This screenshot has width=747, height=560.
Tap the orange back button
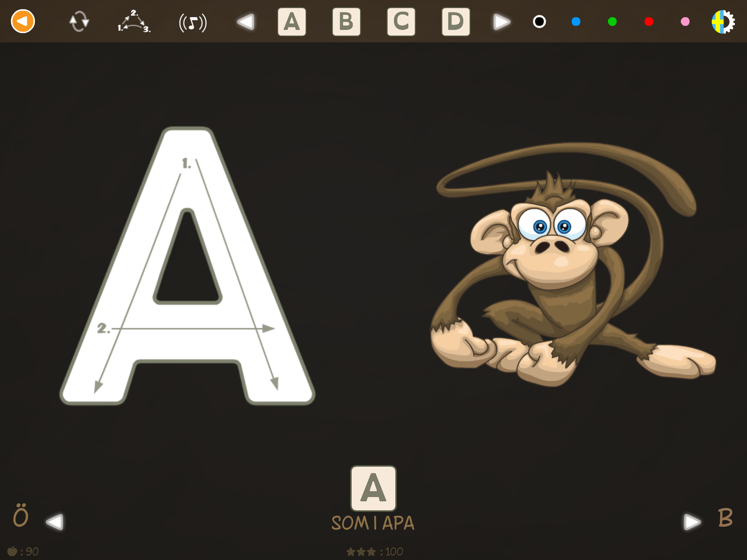pos(23,21)
